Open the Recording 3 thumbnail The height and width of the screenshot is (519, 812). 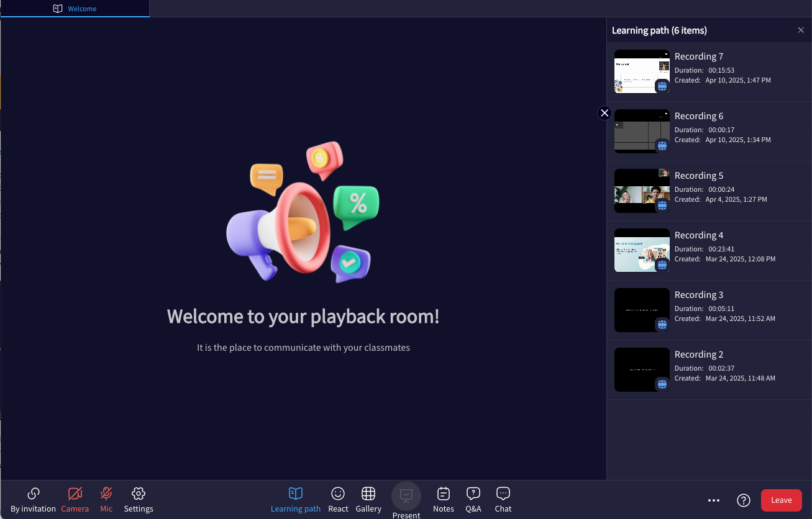(x=642, y=310)
